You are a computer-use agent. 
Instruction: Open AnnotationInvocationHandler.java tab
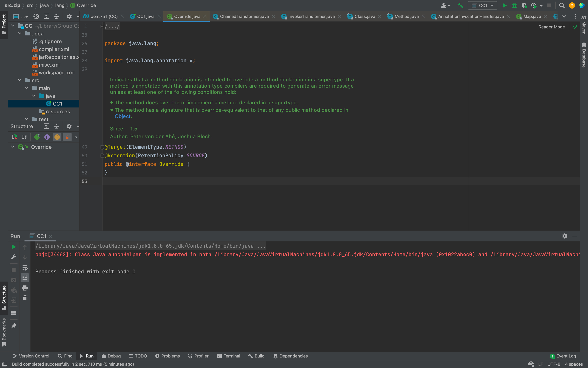[471, 16]
